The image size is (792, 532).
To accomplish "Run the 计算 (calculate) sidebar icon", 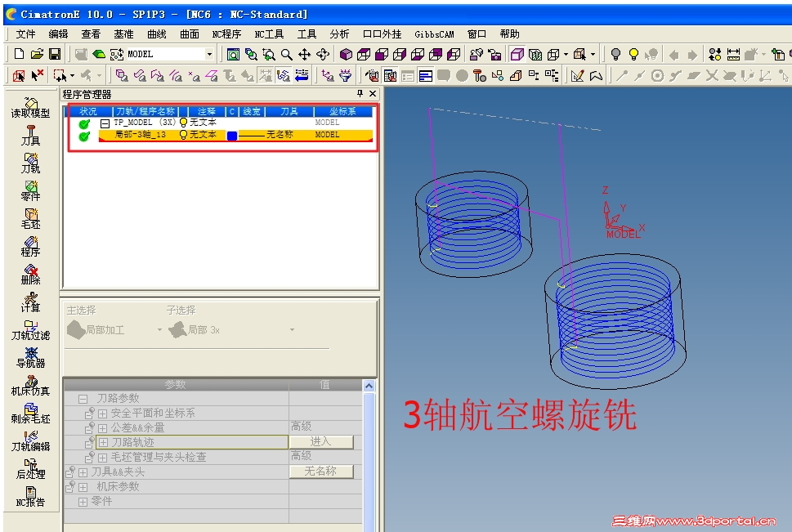I will point(31,302).
